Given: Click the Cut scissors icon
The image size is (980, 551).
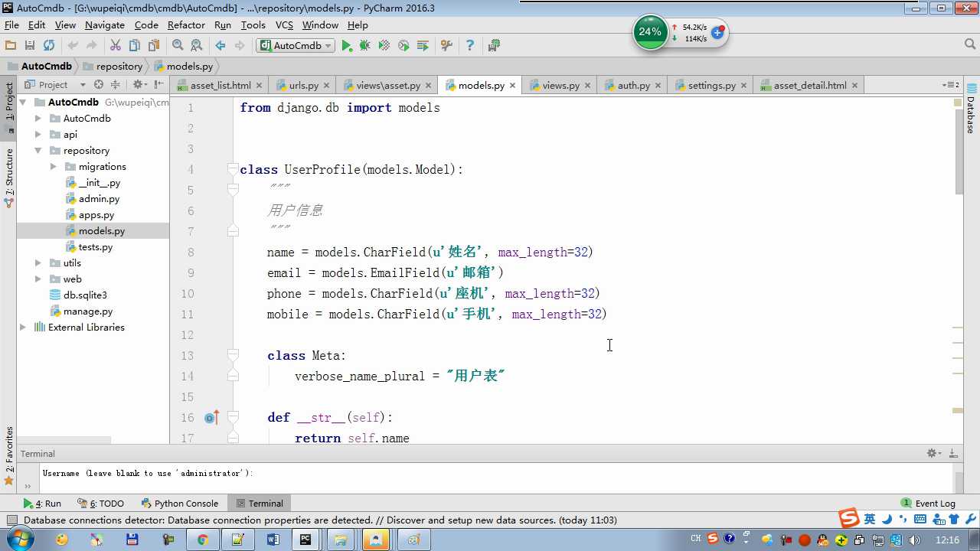Looking at the screenshot, I should click(116, 46).
